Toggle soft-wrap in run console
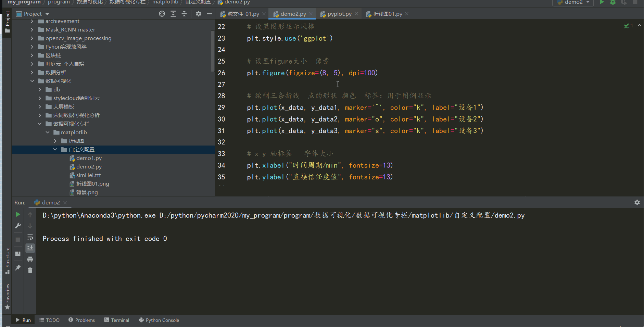Viewport: 644px width, 327px height. [x=30, y=237]
